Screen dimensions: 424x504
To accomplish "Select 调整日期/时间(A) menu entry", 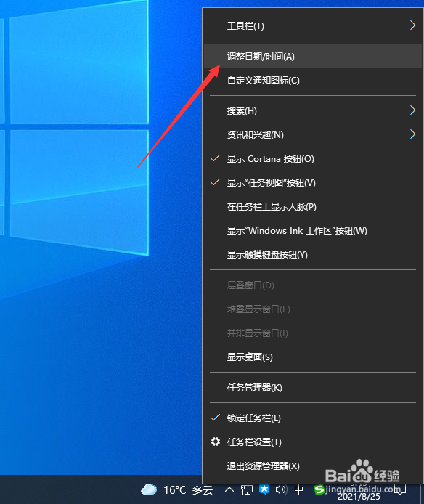I will (x=312, y=57).
